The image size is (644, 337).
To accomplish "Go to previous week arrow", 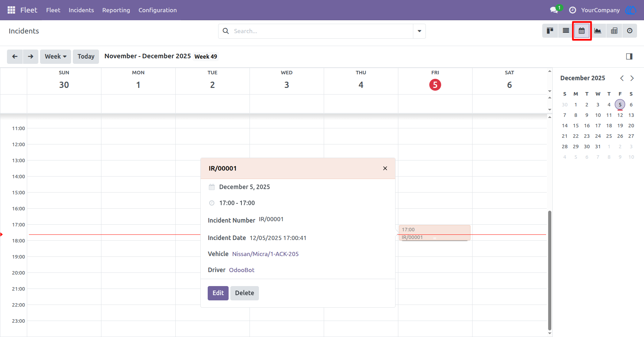I will [x=15, y=57].
